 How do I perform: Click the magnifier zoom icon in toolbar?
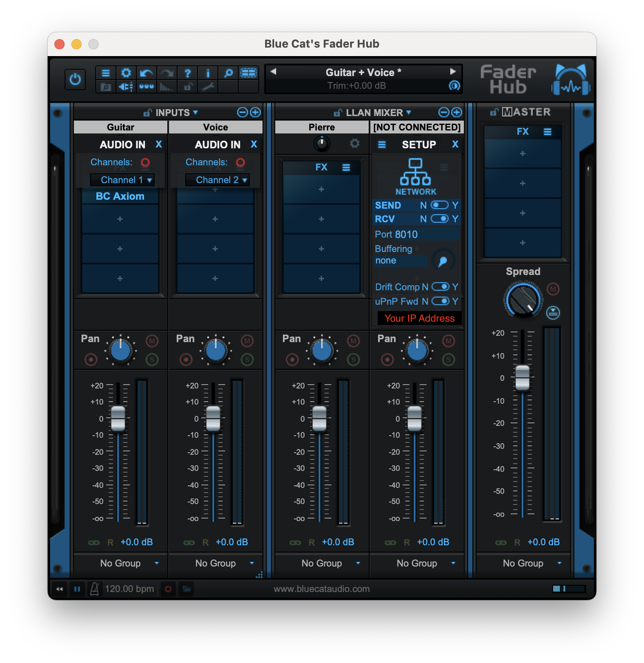click(x=228, y=73)
